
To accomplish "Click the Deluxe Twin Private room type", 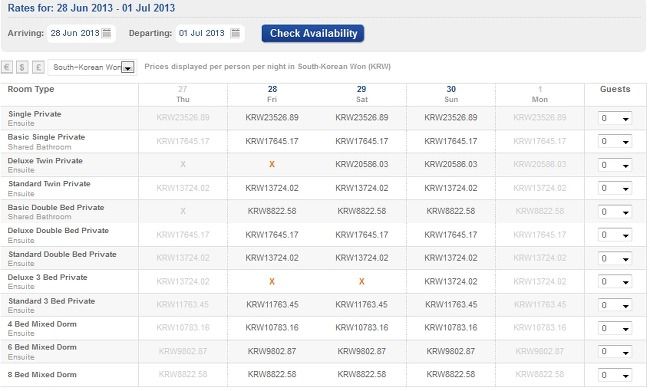I will [x=45, y=161].
